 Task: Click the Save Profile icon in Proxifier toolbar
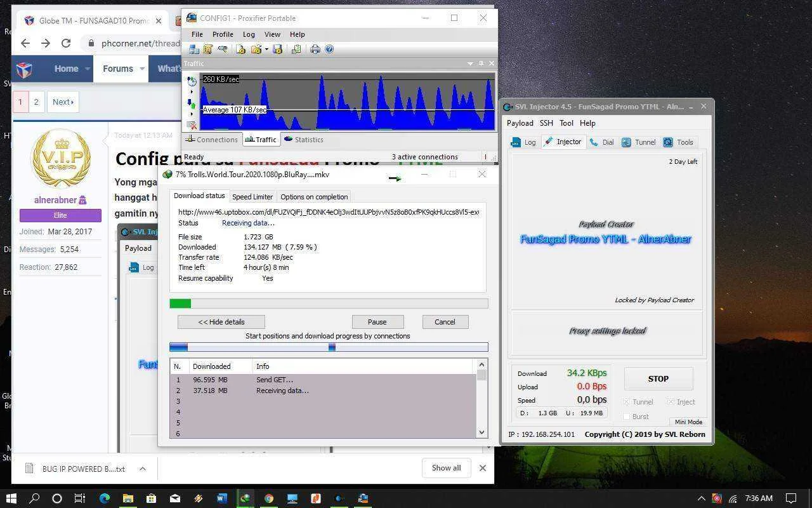click(x=277, y=49)
